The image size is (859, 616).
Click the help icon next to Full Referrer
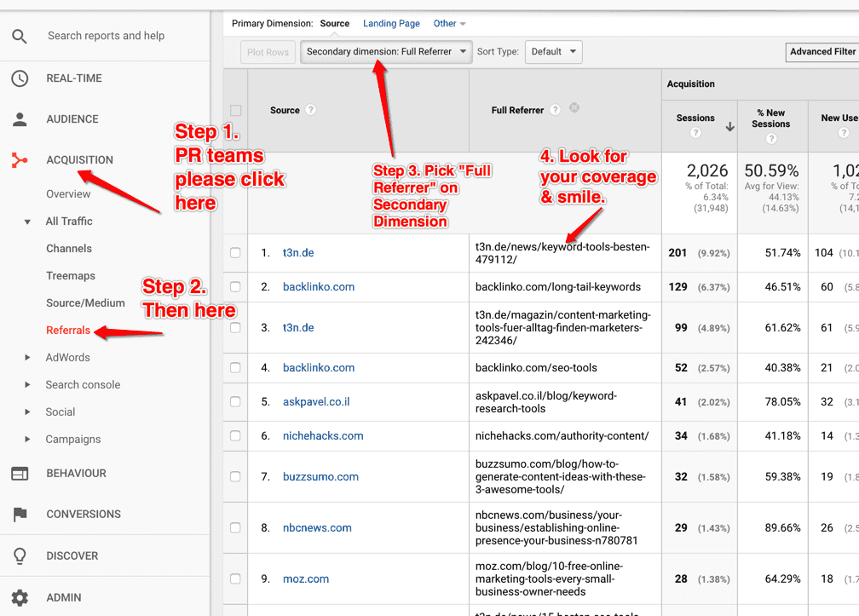pos(555,110)
